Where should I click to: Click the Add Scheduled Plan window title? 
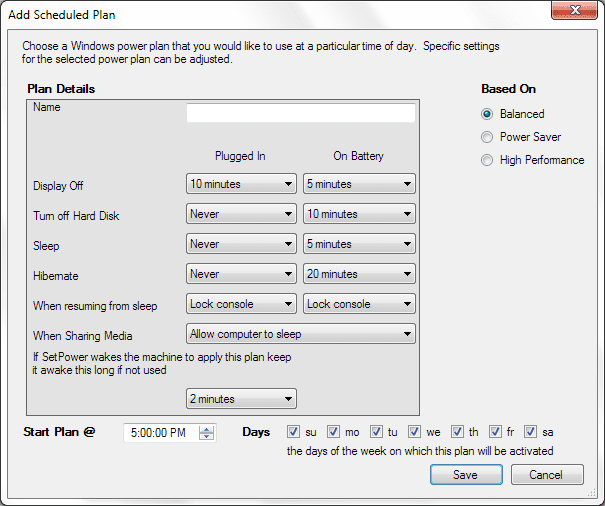[x=62, y=15]
